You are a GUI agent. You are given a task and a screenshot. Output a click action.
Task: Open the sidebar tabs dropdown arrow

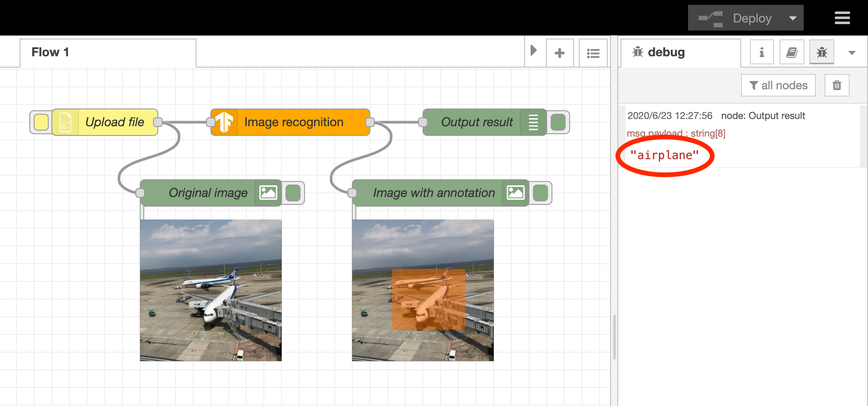(x=852, y=53)
